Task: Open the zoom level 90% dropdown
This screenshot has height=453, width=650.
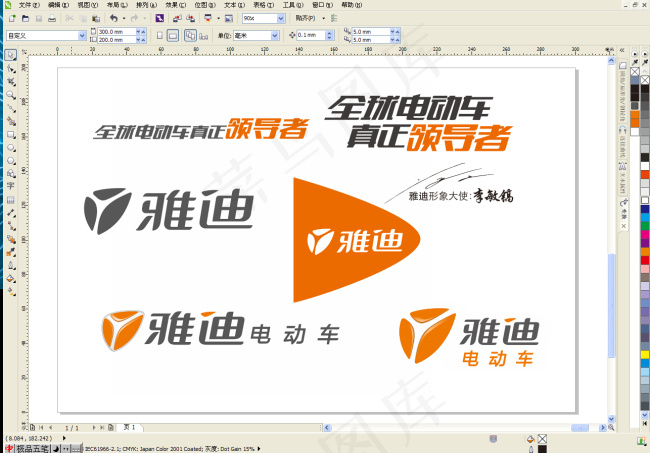Action: point(281,18)
